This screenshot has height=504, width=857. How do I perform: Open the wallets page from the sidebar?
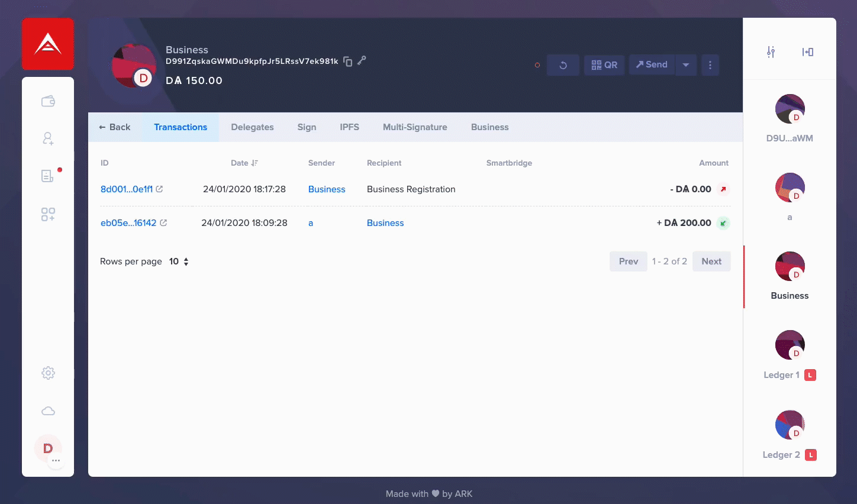pyautogui.click(x=48, y=101)
